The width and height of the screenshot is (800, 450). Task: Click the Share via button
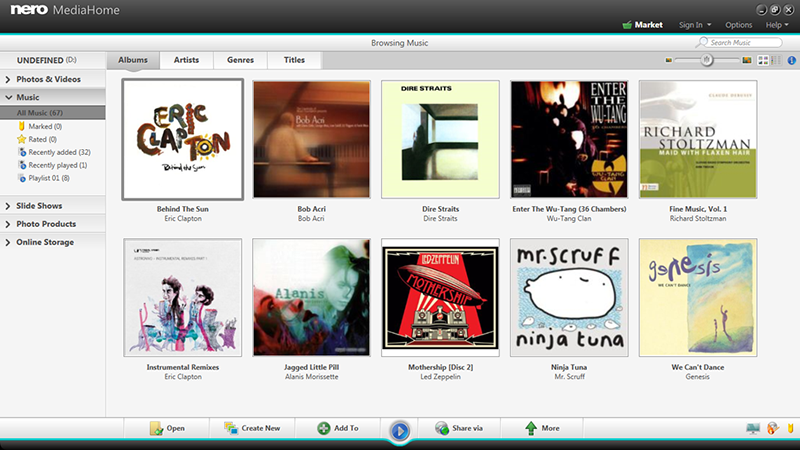coord(459,428)
